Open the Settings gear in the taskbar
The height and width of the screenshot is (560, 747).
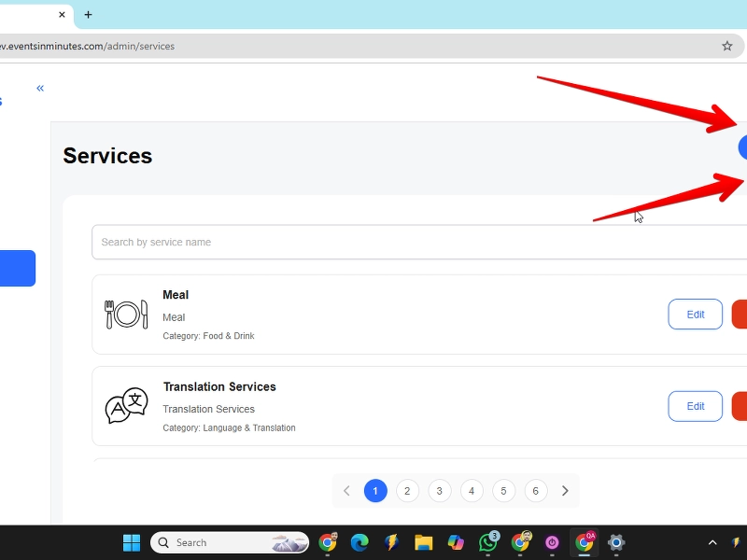pos(616,542)
